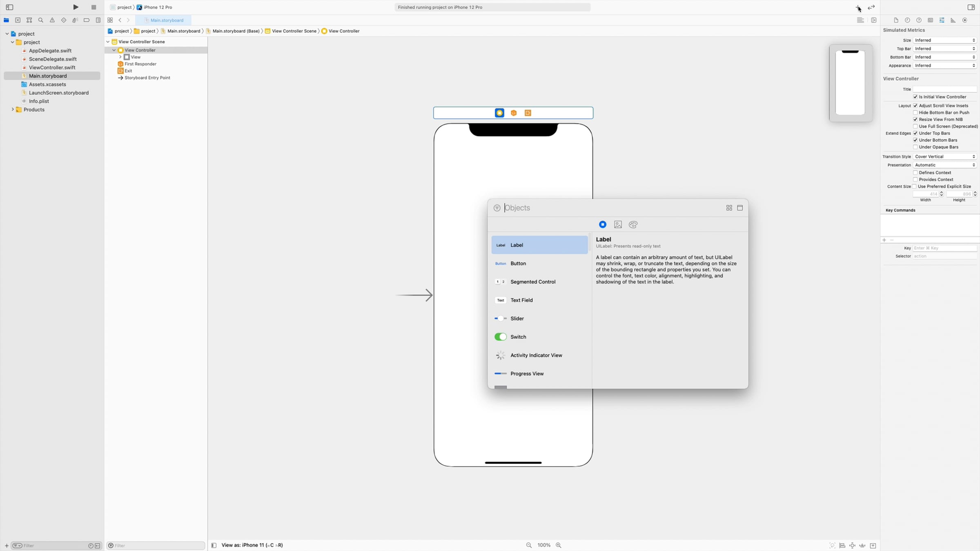Viewport: 980px width, 551px height.
Task: Switch library to image media tab
Action: (618, 224)
